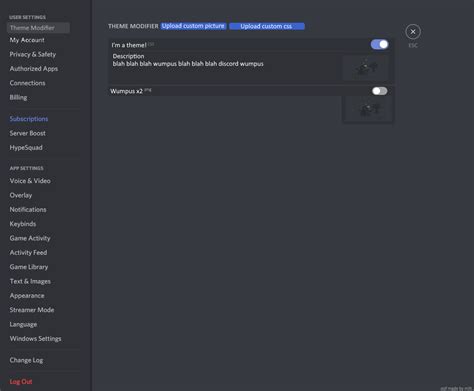Open Voice & Video settings
Image resolution: width=474 pixels, height=391 pixels.
30,181
